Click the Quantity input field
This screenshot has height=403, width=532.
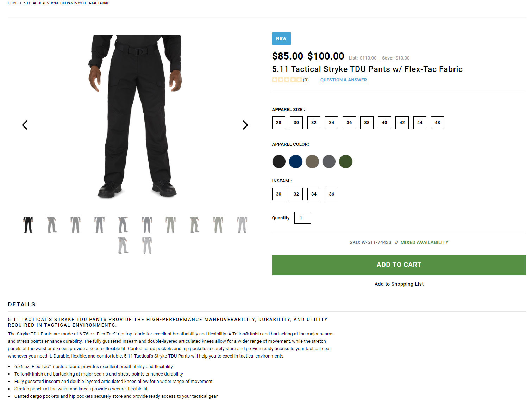(302, 218)
